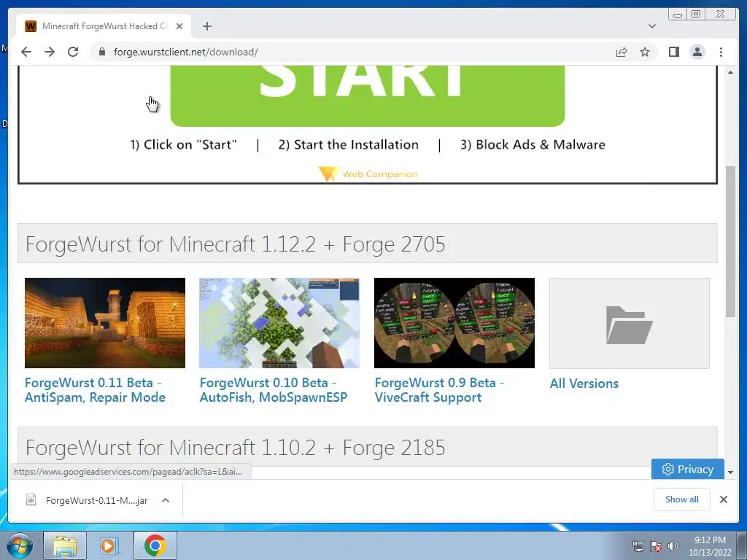Image resolution: width=747 pixels, height=560 pixels.
Task: Open ForgeWurst 0.11 Beta AntiSpam link
Action: click(96, 390)
